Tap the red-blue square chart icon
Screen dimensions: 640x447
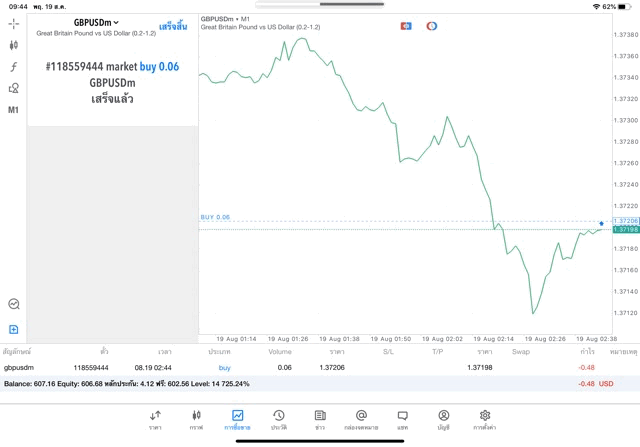point(406,26)
